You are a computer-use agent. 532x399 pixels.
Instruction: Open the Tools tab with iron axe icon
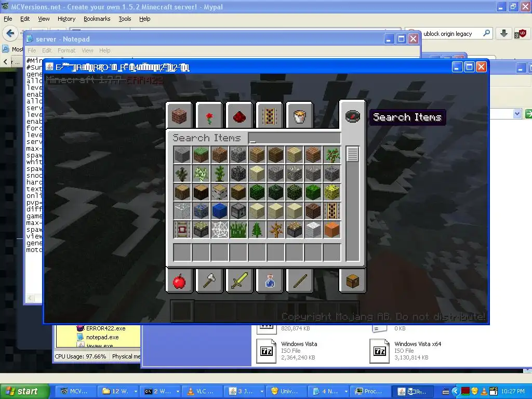[x=209, y=281]
